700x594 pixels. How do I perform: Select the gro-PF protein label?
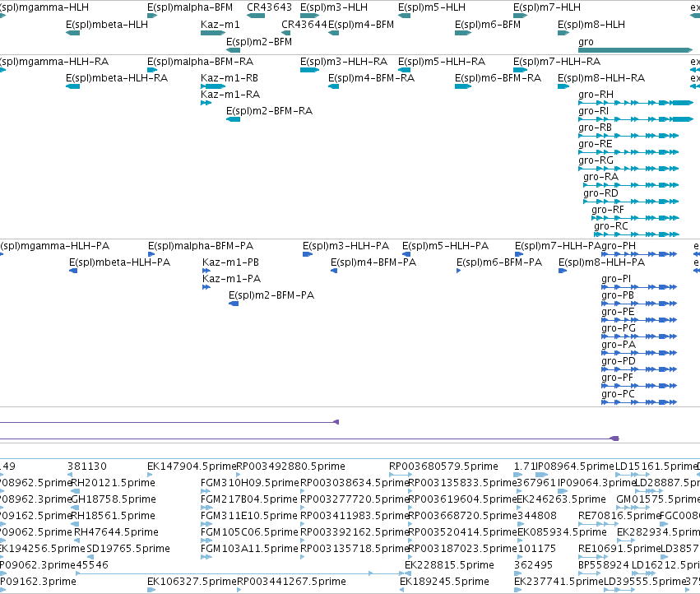click(617, 378)
